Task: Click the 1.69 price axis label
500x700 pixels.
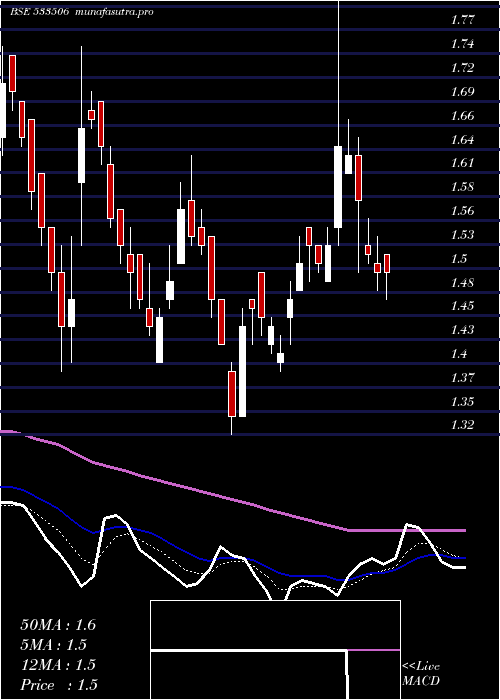Action: click(x=462, y=92)
